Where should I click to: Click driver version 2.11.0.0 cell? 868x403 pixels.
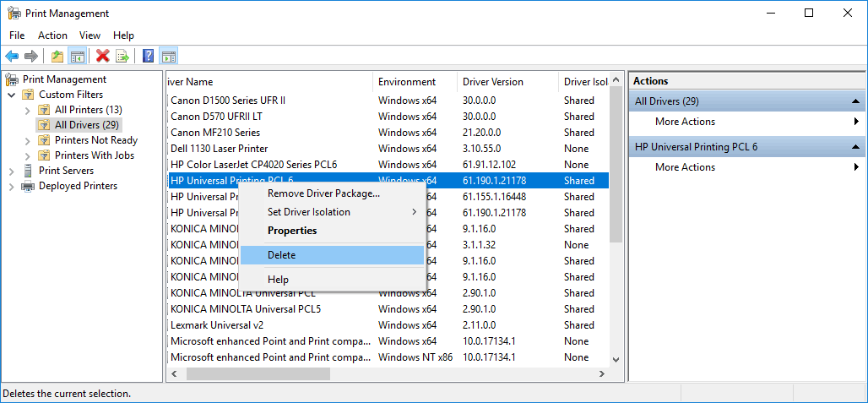[479, 325]
